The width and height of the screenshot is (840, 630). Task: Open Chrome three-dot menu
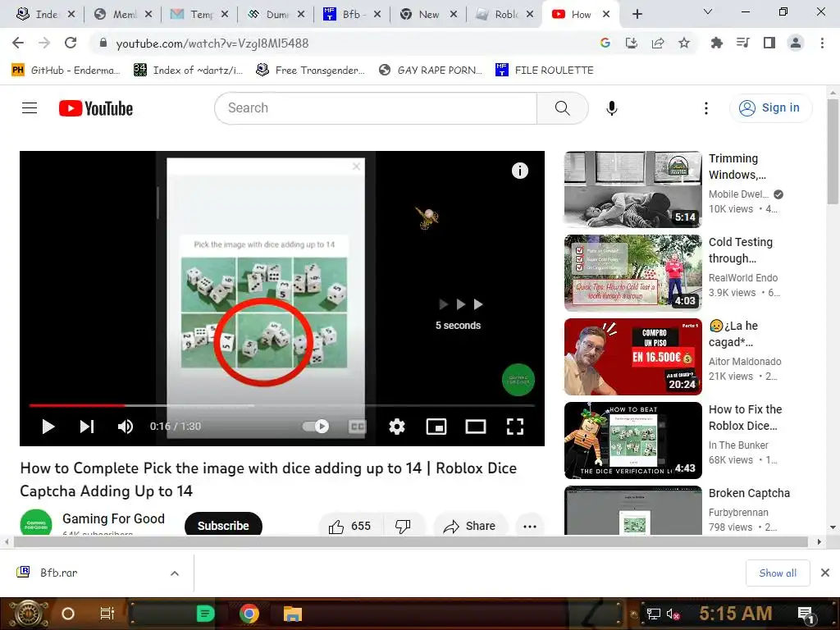(x=822, y=43)
